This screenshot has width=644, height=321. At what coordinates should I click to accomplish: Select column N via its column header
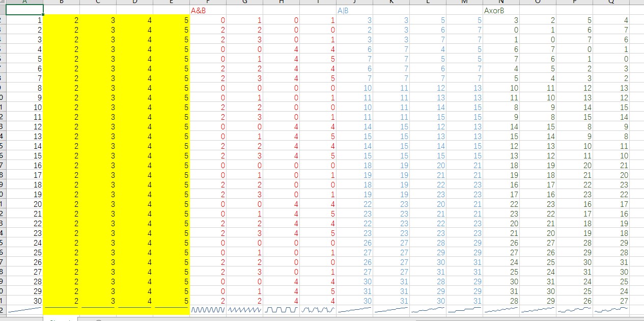[x=501, y=2]
